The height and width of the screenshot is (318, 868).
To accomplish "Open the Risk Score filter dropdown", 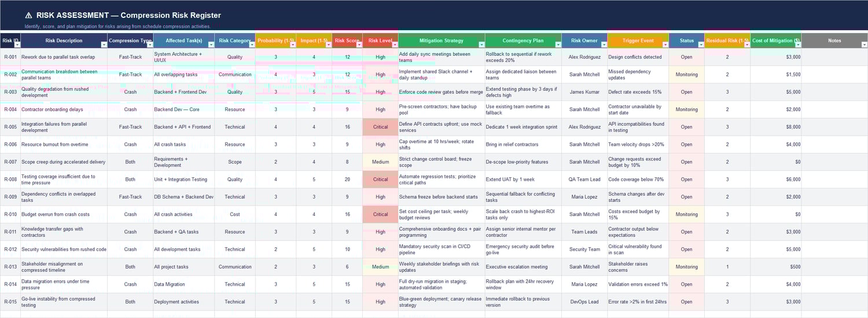I will click(359, 44).
